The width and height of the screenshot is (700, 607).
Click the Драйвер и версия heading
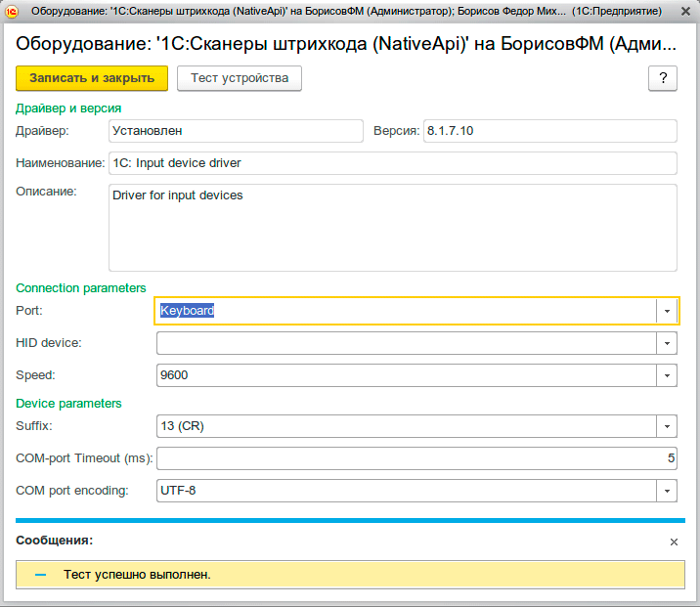[x=68, y=108]
